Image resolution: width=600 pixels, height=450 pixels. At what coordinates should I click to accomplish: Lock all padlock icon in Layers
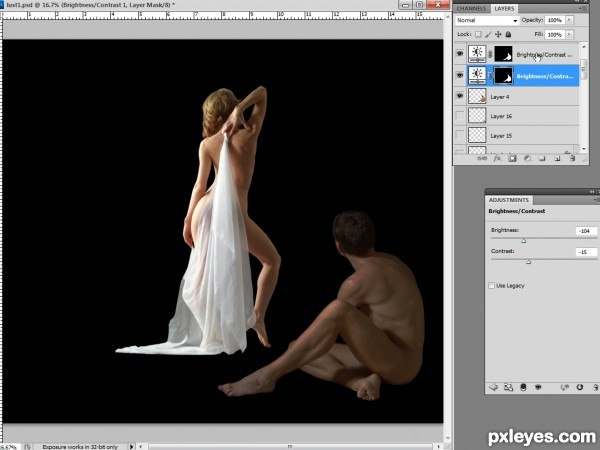tap(508, 34)
